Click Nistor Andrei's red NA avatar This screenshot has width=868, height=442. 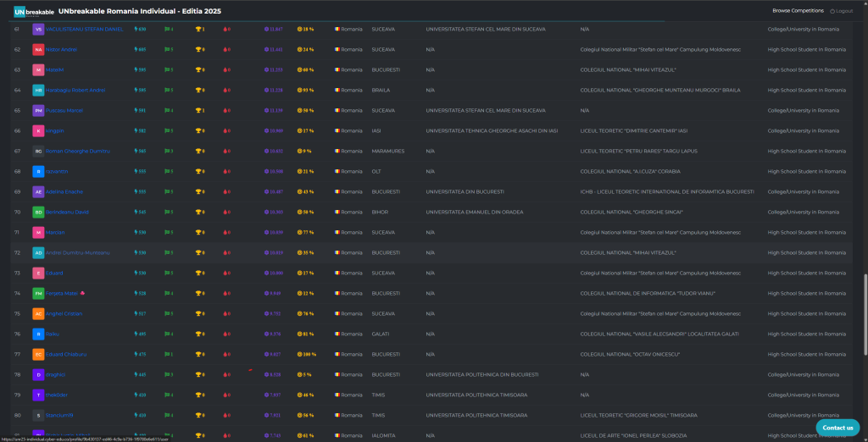[38, 49]
